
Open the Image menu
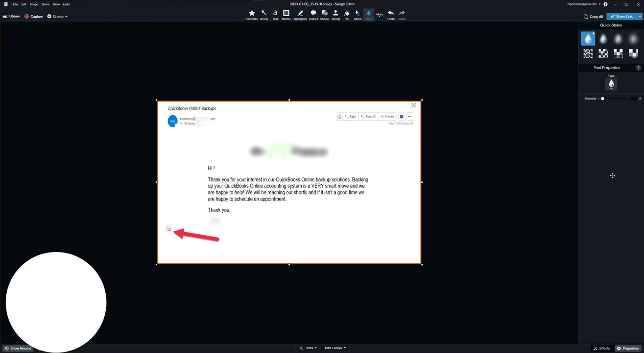(34, 4)
